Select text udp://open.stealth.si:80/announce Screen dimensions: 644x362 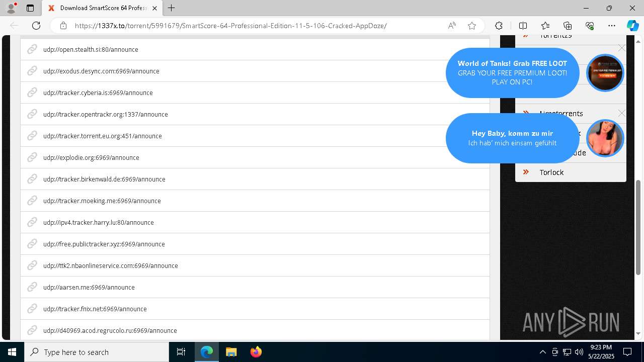click(91, 49)
